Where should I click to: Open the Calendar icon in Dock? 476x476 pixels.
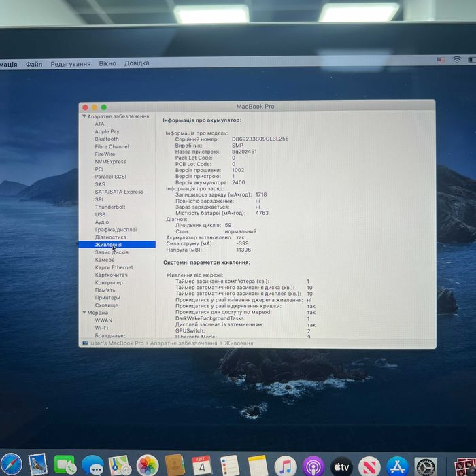click(202, 464)
